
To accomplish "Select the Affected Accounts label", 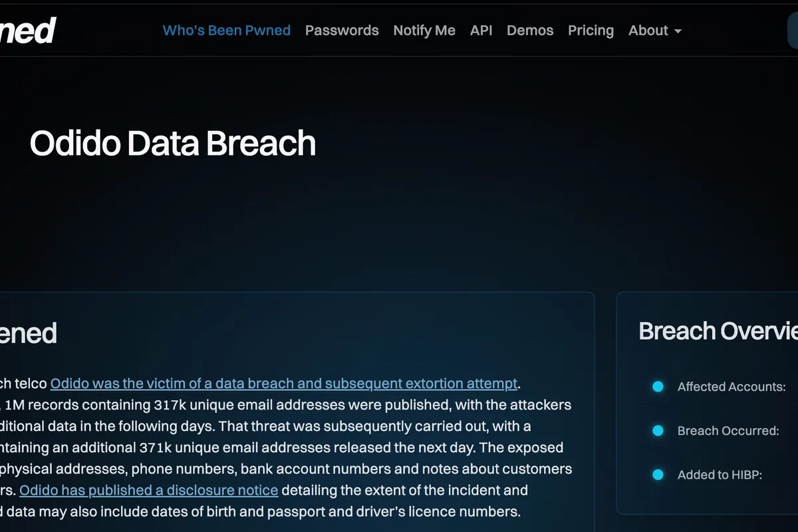I will pos(731,387).
